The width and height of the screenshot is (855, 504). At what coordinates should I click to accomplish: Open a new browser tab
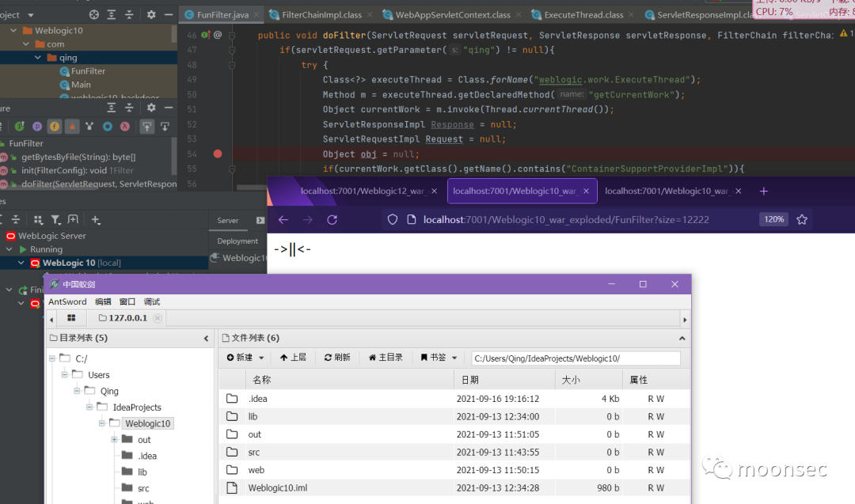point(763,191)
